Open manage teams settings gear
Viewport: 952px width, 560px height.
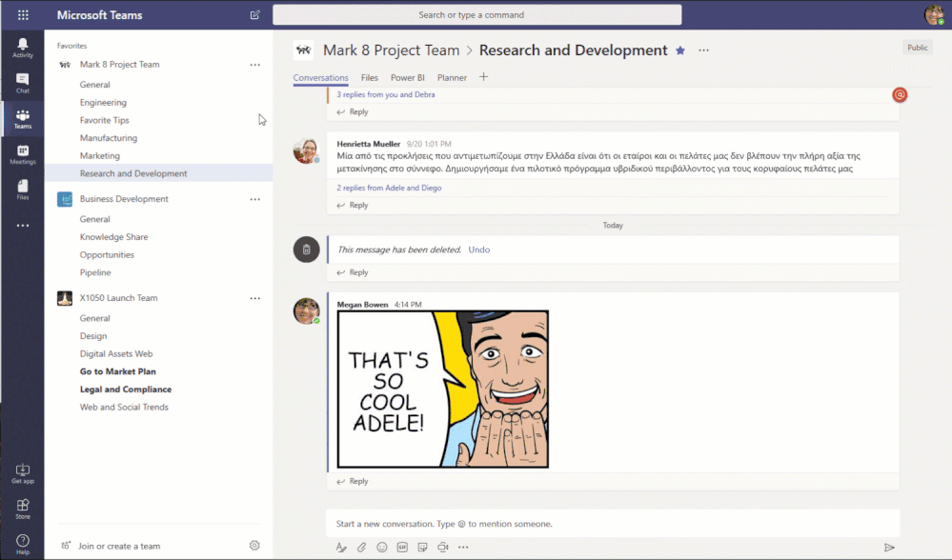[x=254, y=546]
